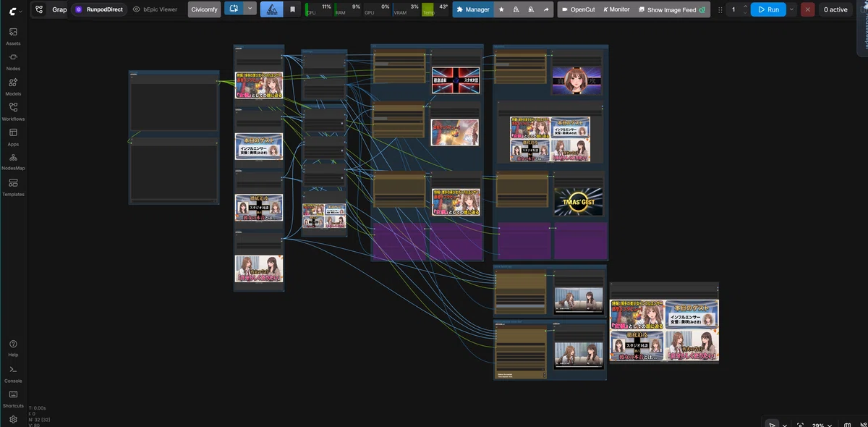Click the ComfyUI logo menu
868x427 pixels.
coord(14,10)
